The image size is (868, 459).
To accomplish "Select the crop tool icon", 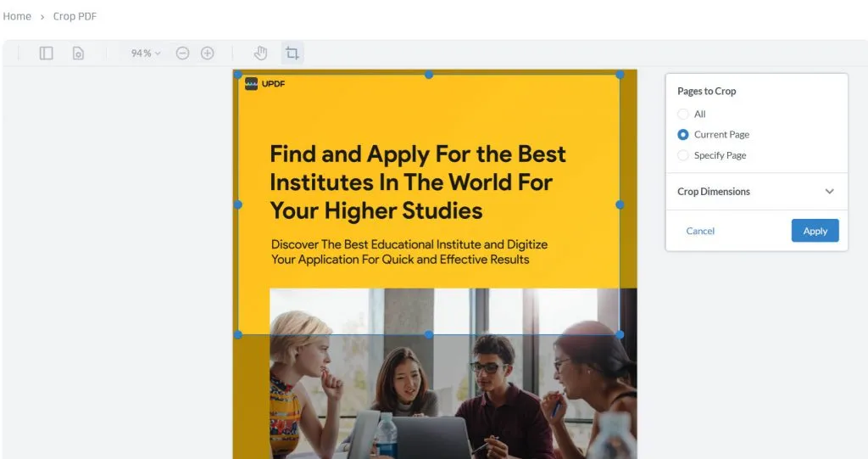I will coord(292,53).
